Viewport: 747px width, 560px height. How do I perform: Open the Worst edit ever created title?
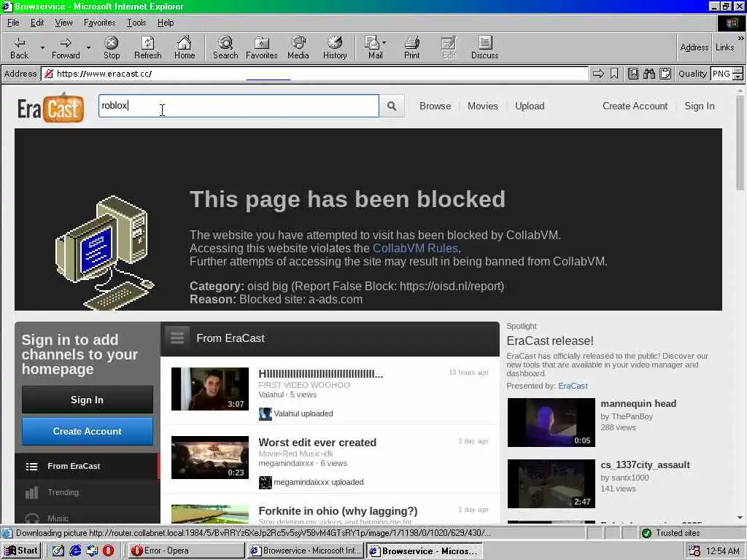click(x=317, y=443)
